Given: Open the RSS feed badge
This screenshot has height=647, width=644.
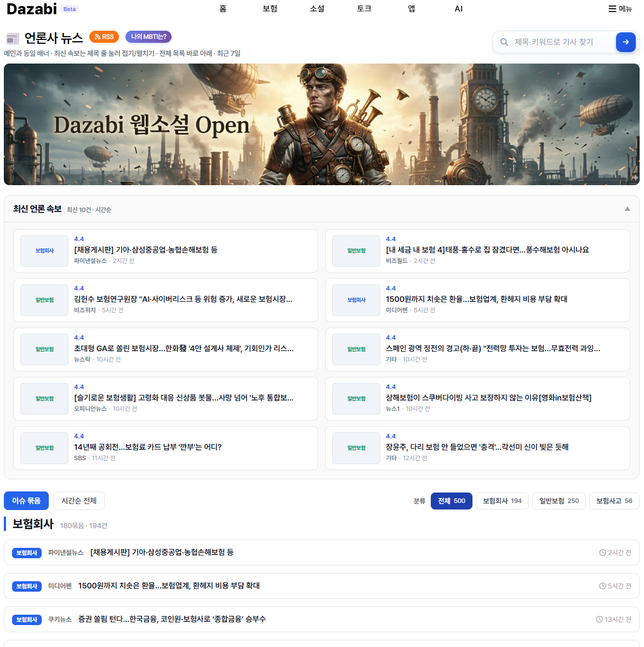Looking at the screenshot, I should click(x=104, y=37).
